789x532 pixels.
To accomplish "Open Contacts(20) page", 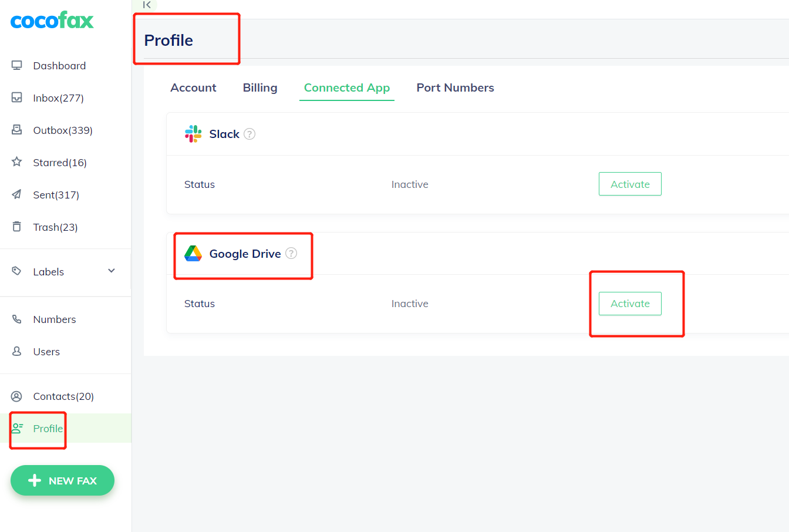I will click(x=63, y=396).
